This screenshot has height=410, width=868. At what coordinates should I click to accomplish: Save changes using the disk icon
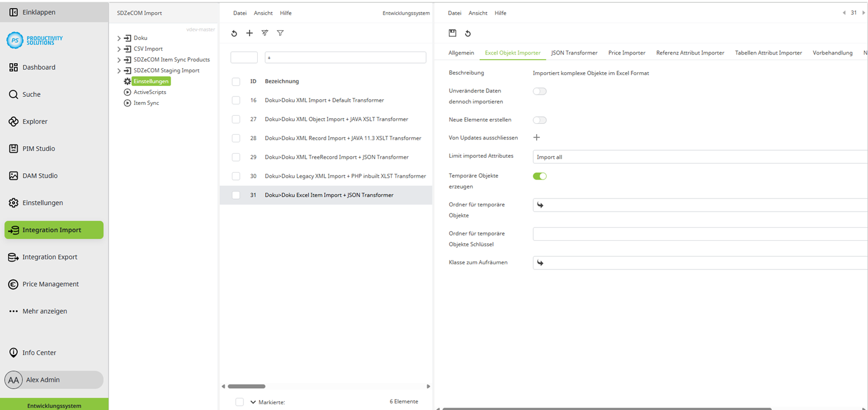click(453, 33)
